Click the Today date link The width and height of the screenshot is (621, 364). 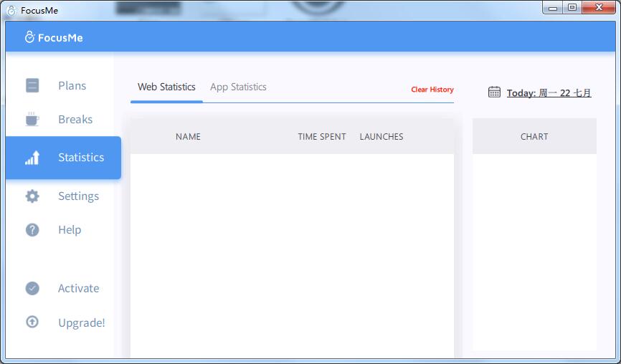click(x=549, y=93)
